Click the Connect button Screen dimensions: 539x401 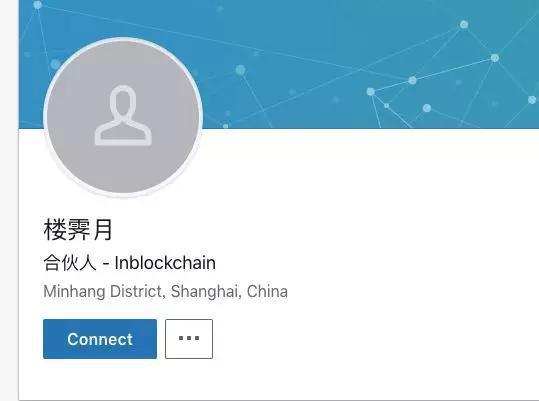coord(100,339)
